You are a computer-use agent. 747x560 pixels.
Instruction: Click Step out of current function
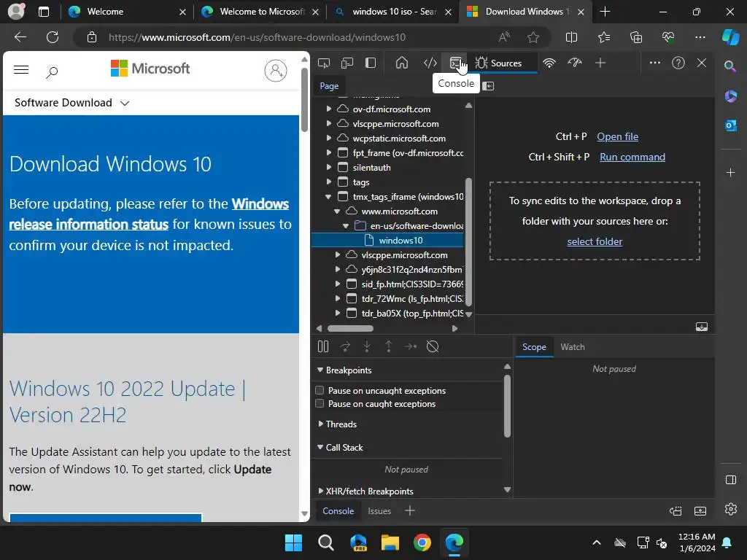pos(389,346)
